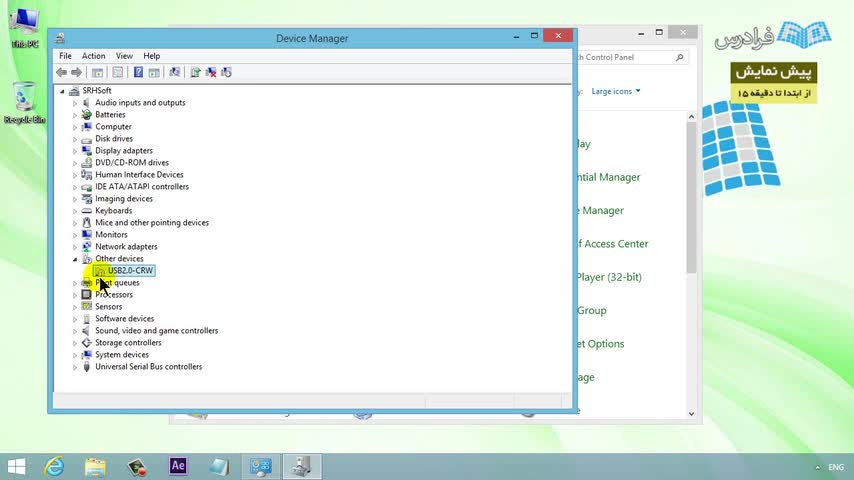Click the Device Manager link in Control Panel

pos(601,210)
